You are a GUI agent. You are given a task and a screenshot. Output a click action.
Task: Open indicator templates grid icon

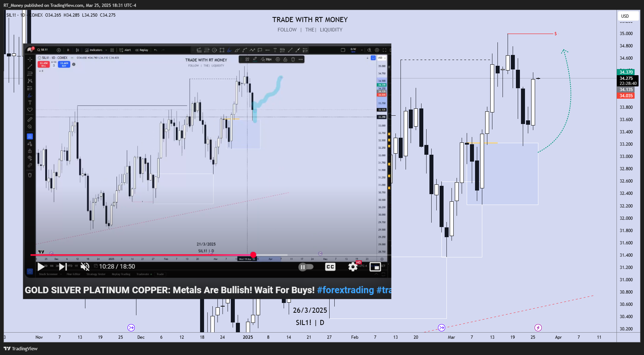tap(112, 50)
